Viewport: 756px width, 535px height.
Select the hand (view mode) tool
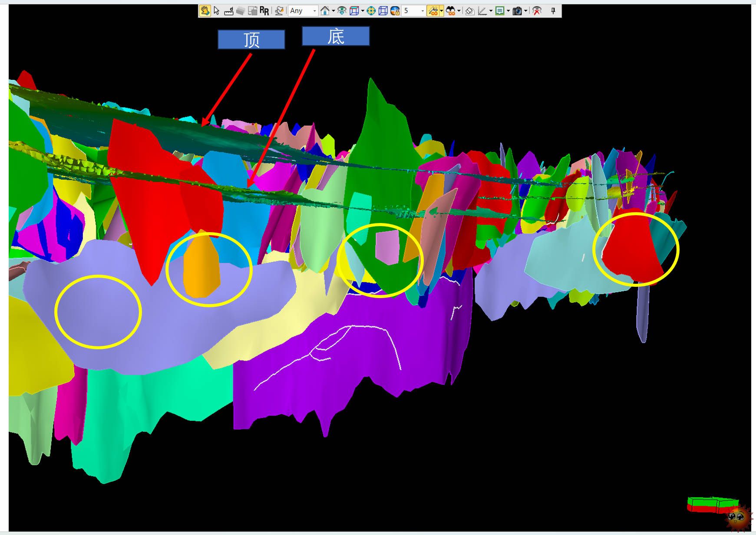click(x=205, y=11)
